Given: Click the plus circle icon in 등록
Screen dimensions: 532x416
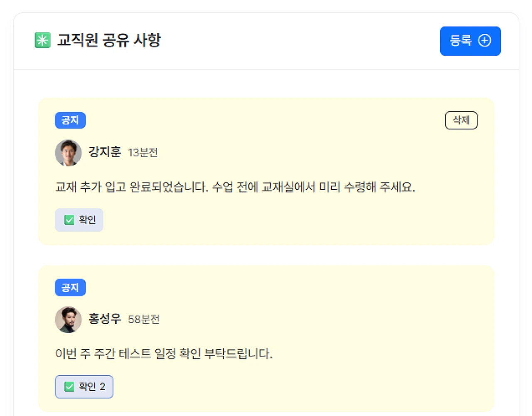Looking at the screenshot, I should 485,40.
